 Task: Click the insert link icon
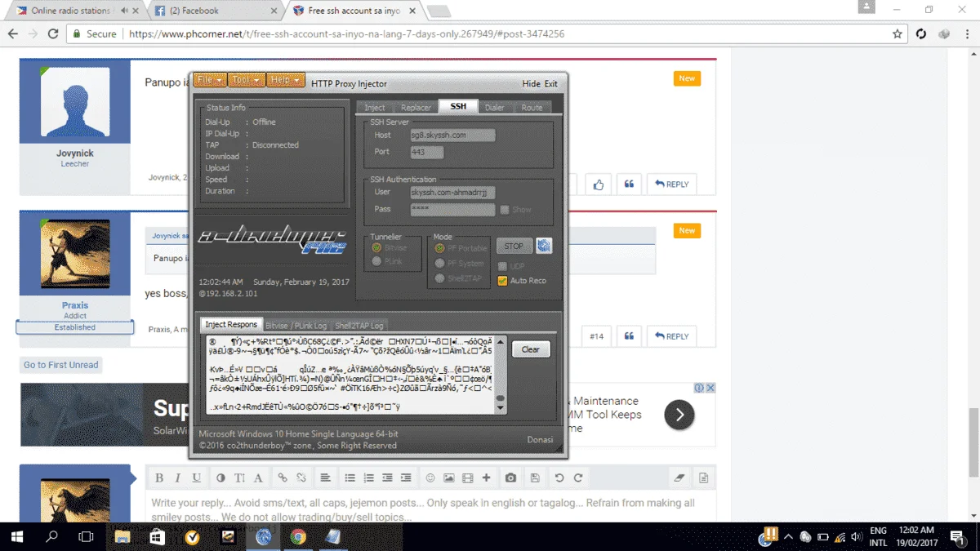[283, 478]
